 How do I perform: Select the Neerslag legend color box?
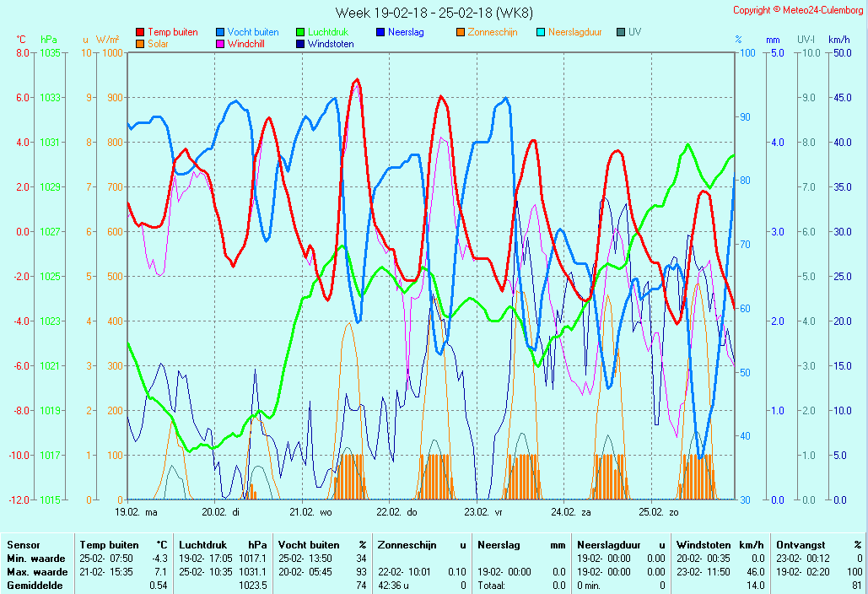click(380, 32)
